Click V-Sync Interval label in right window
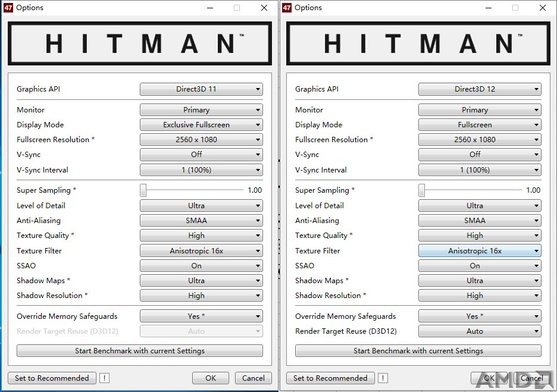 pyautogui.click(x=321, y=170)
